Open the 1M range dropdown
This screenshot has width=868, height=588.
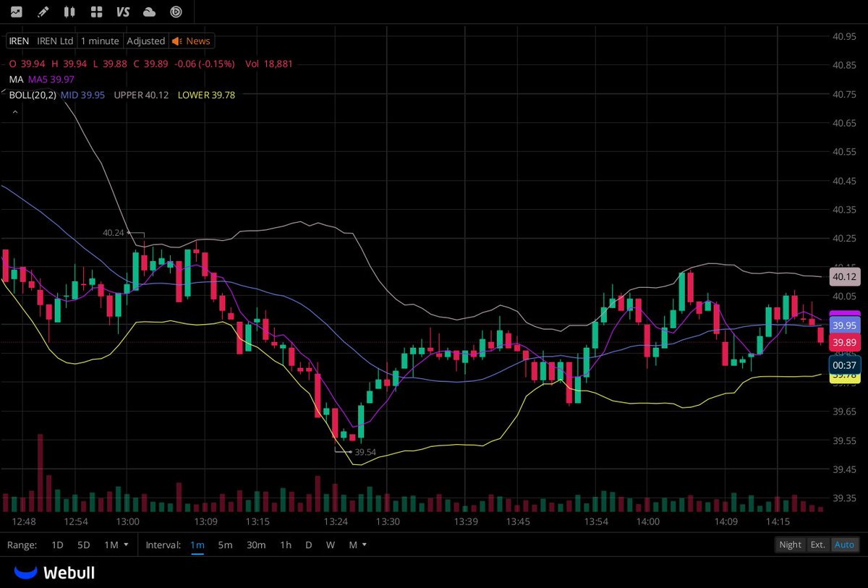116,545
